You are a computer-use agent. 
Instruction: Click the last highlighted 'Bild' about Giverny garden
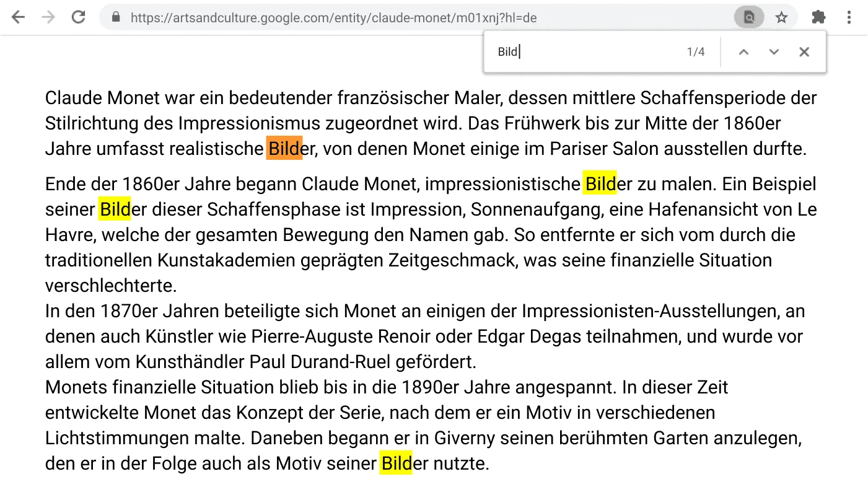[x=397, y=463]
